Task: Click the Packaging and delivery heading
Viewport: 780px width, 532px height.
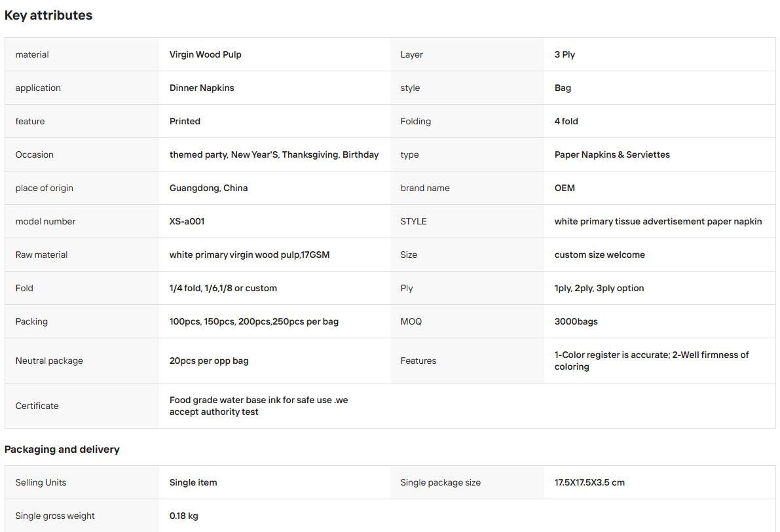Action: pos(62,450)
